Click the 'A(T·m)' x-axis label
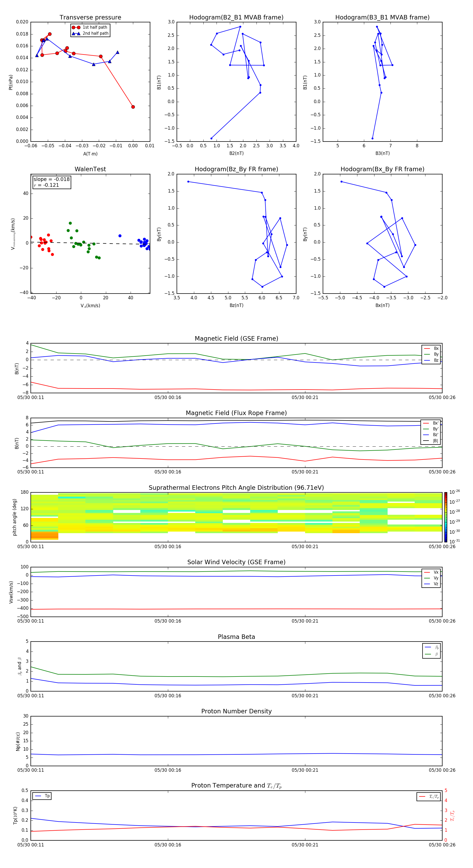This screenshot has width=473, height=868. coord(90,154)
